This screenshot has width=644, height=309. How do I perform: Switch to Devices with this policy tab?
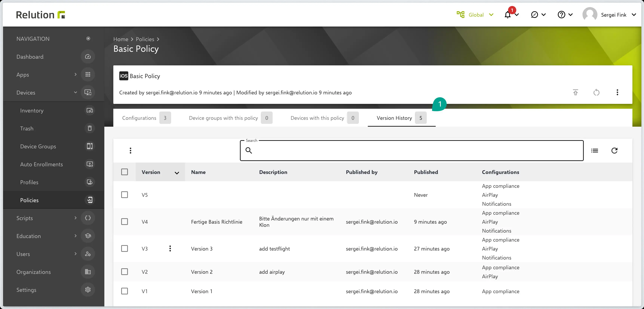coord(317,118)
